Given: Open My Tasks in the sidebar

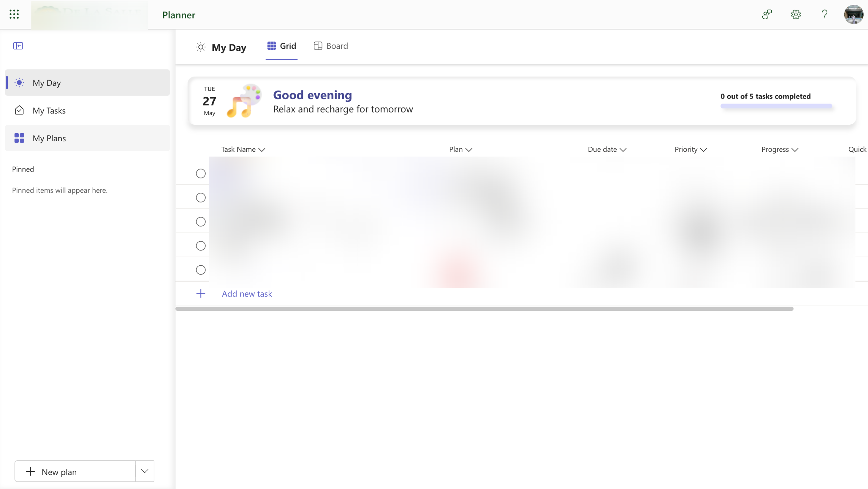Looking at the screenshot, I should click(x=49, y=110).
